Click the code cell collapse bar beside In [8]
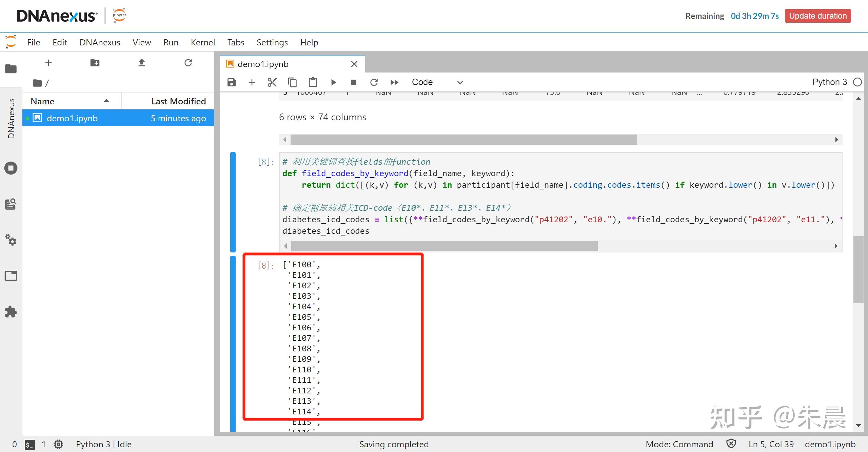 pyautogui.click(x=233, y=202)
